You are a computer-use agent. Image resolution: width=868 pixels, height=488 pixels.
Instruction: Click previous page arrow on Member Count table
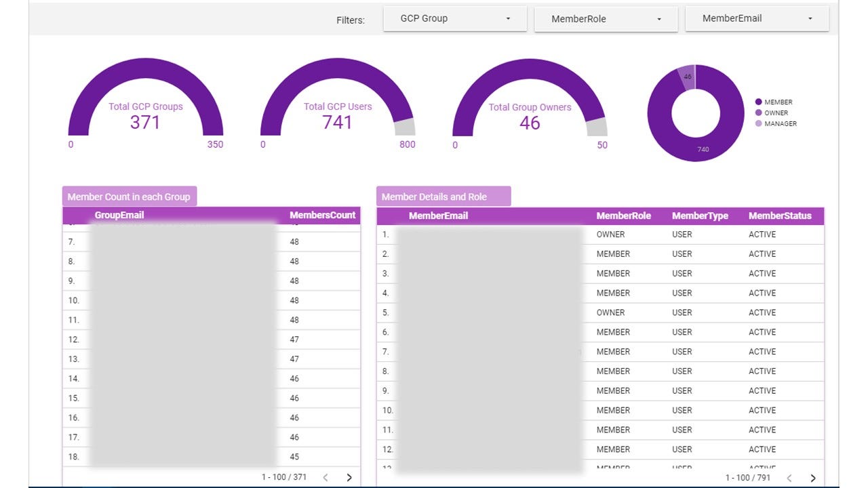pyautogui.click(x=325, y=477)
